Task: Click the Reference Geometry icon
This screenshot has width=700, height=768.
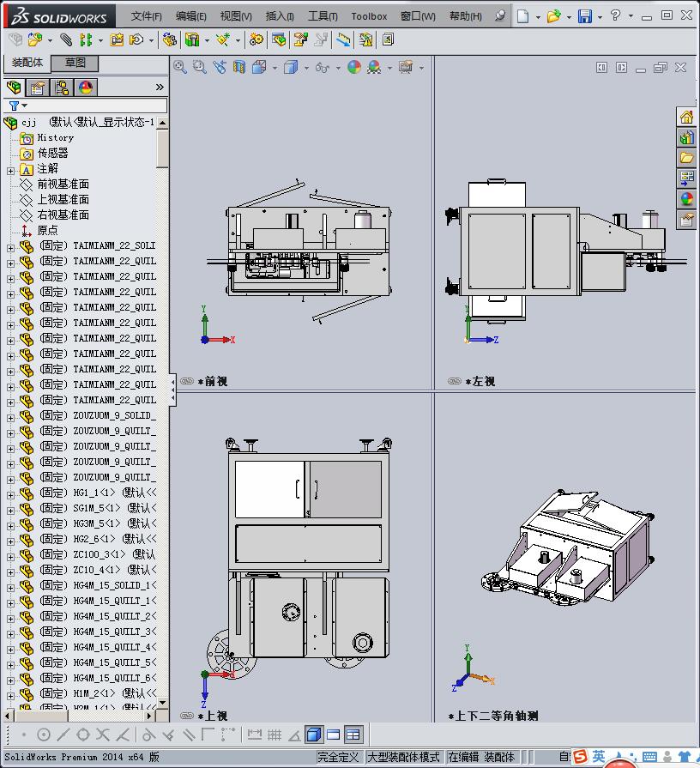Action: pyautogui.click(x=223, y=39)
